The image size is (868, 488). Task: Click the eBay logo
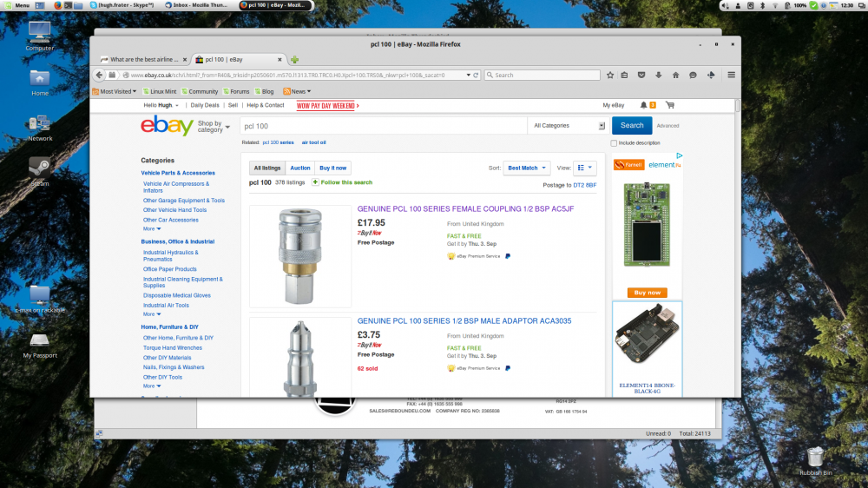tap(167, 125)
